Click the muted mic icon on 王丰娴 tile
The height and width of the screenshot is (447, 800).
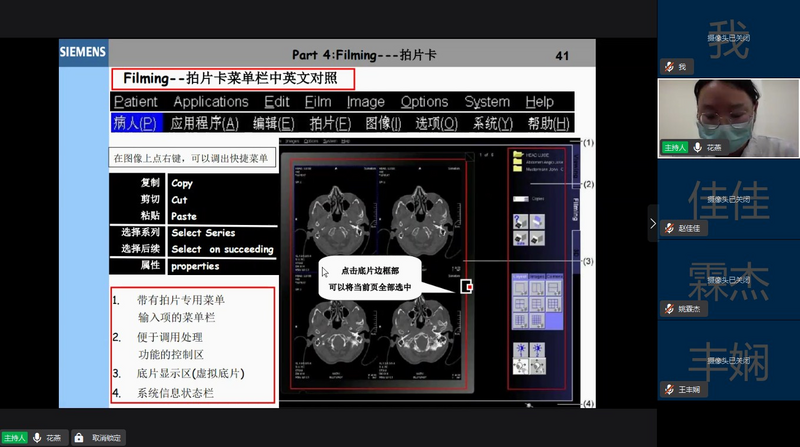click(669, 389)
